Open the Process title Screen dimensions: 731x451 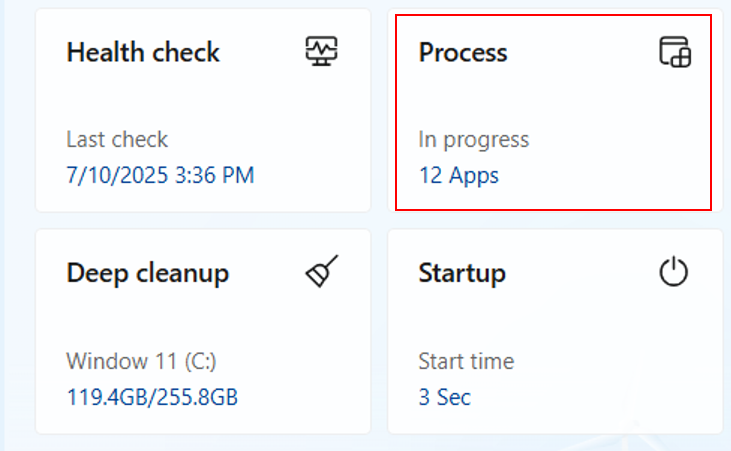(x=463, y=52)
